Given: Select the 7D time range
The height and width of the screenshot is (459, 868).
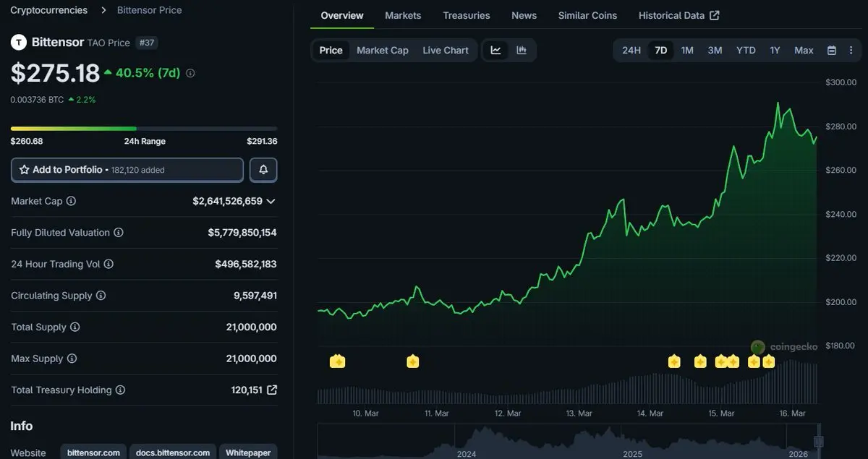Looking at the screenshot, I should 660,50.
